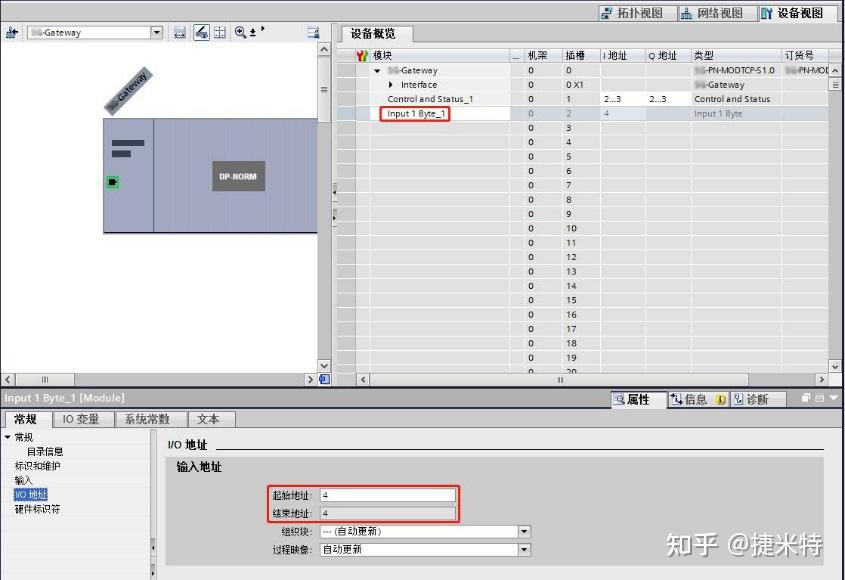The image size is (845, 580).
Task: Click the go-to-network-view icon beside device selector
Action: [x=12, y=33]
